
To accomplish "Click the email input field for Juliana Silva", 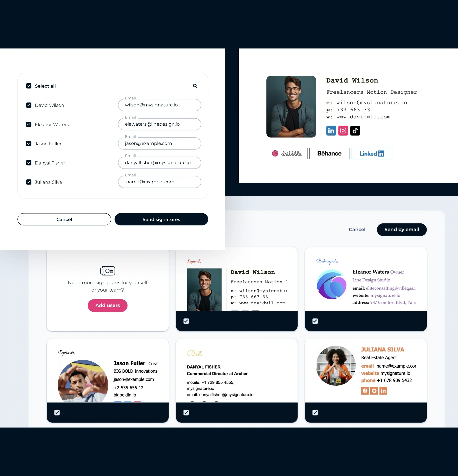I will pos(159,182).
